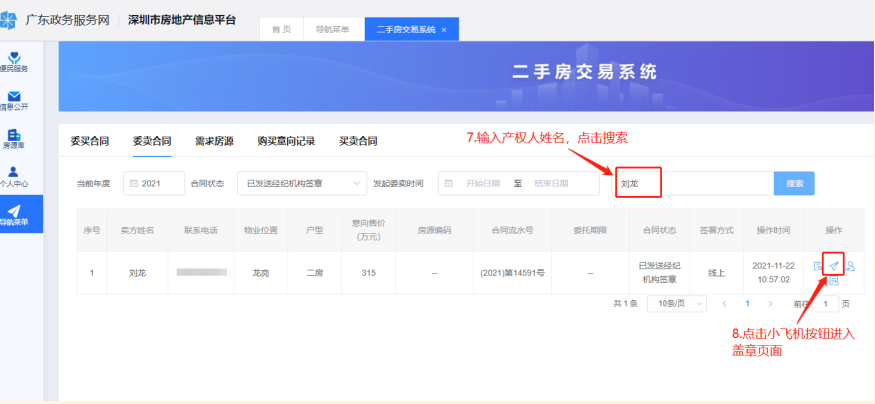Click contract number (2021)第14591号

512,273
